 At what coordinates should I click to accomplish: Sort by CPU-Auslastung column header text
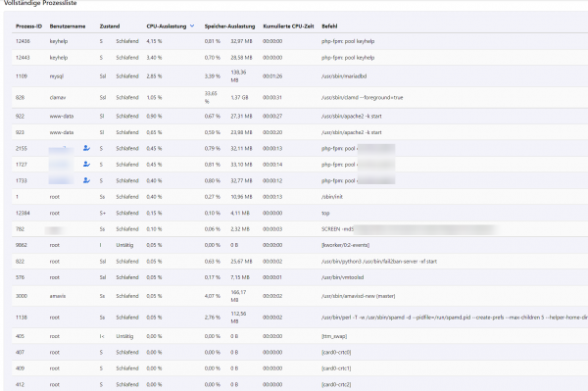tap(167, 26)
